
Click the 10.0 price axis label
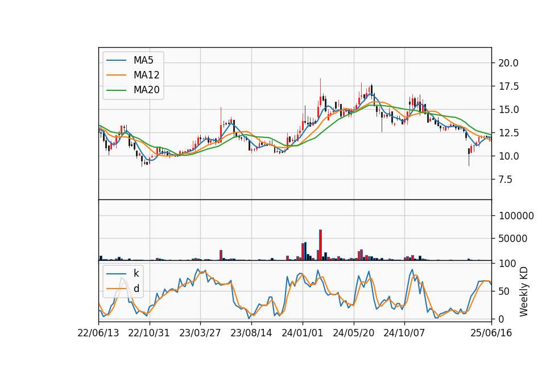508,156
